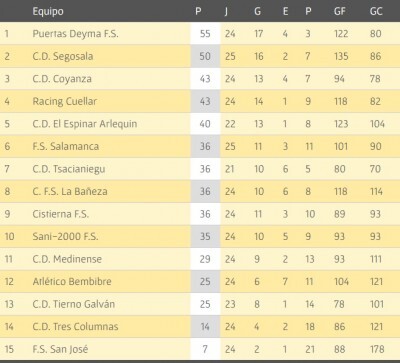Open the C.D. Medinense entry

click(x=67, y=259)
